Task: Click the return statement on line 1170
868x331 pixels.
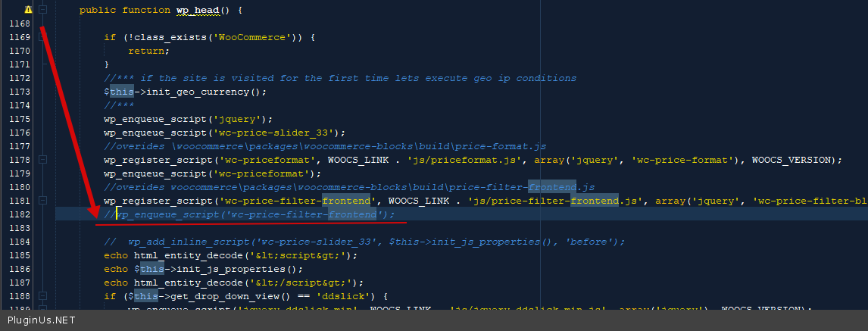Action: tap(148, 51)
